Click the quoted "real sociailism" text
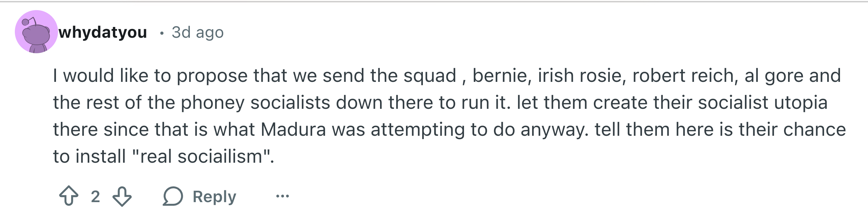Screen dimensions: 868x222 point(201,157)
